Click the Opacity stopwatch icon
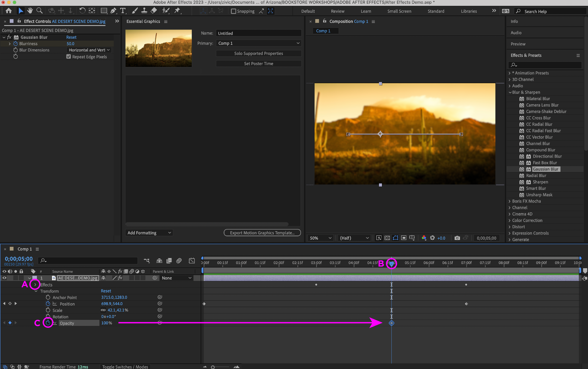The width and height of the screenshot is (588, 369). click(x=48, y=323)
